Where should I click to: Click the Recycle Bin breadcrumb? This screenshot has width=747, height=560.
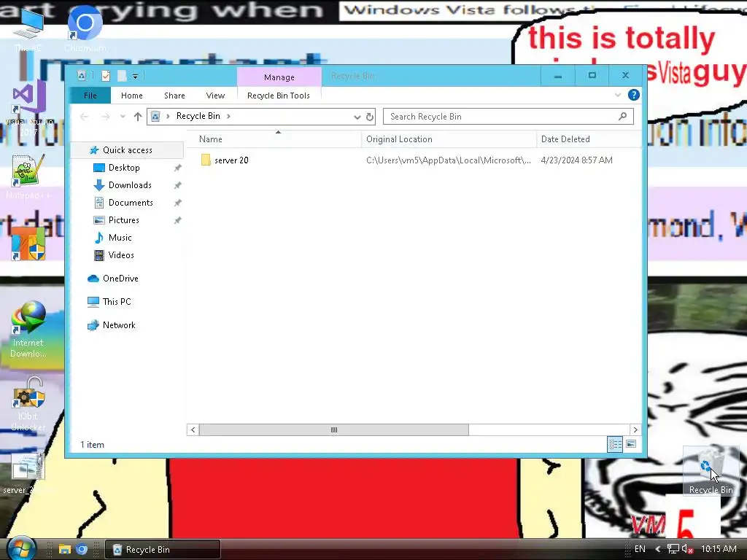pos(198,116)
